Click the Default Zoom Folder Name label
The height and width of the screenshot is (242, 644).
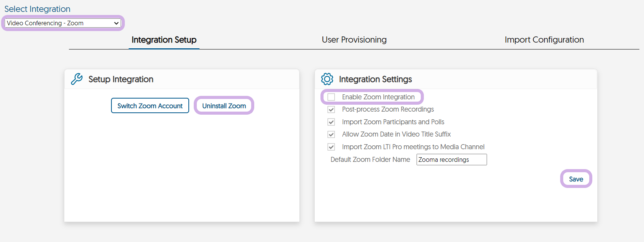click(x=370, y=160)
